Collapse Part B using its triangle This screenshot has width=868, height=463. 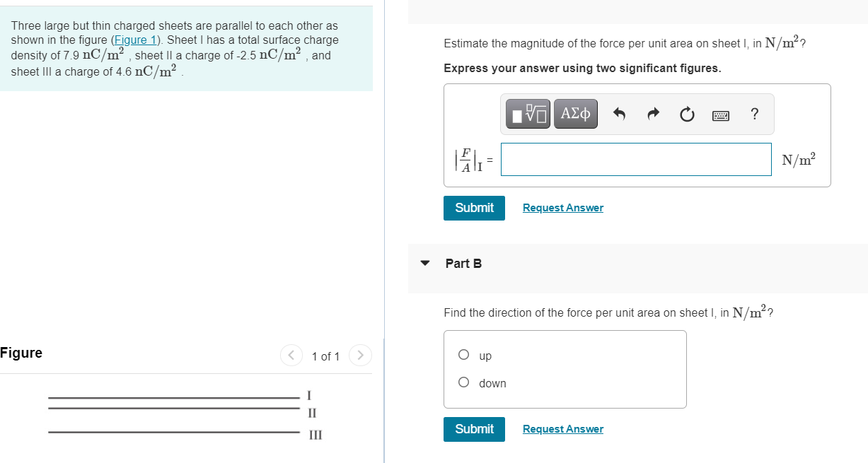click(424, 262)
